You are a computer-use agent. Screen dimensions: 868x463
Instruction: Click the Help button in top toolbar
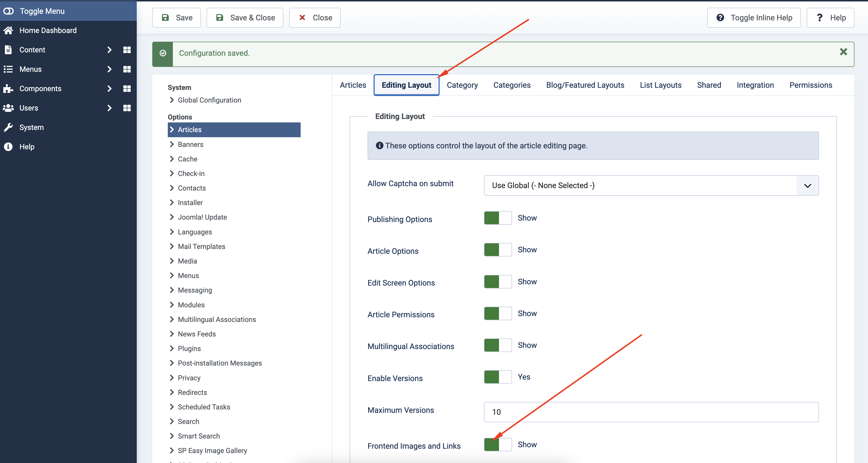coord(830,17)
